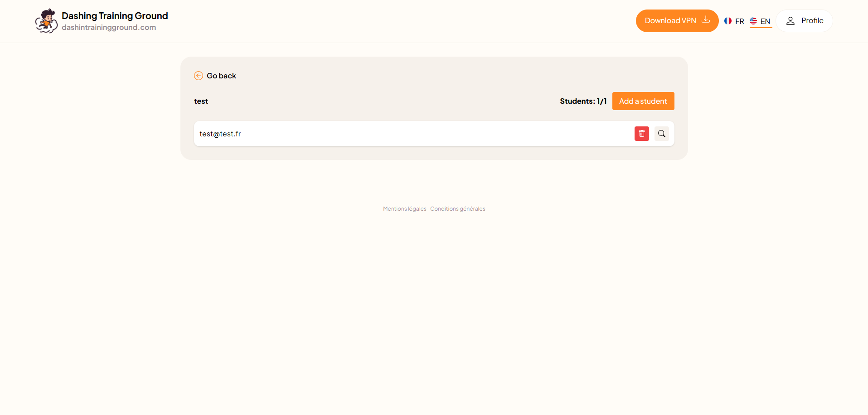The height and width of the screenshot is (415, 868).
Task: Delete student test@test.fr with the trash icon
Action: tap(641, 134)
